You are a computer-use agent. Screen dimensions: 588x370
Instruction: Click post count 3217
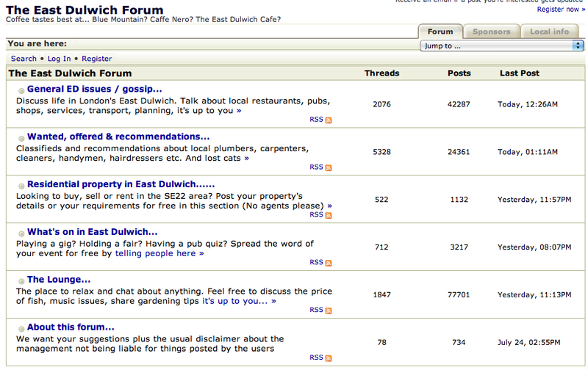(x=459, y=247)
